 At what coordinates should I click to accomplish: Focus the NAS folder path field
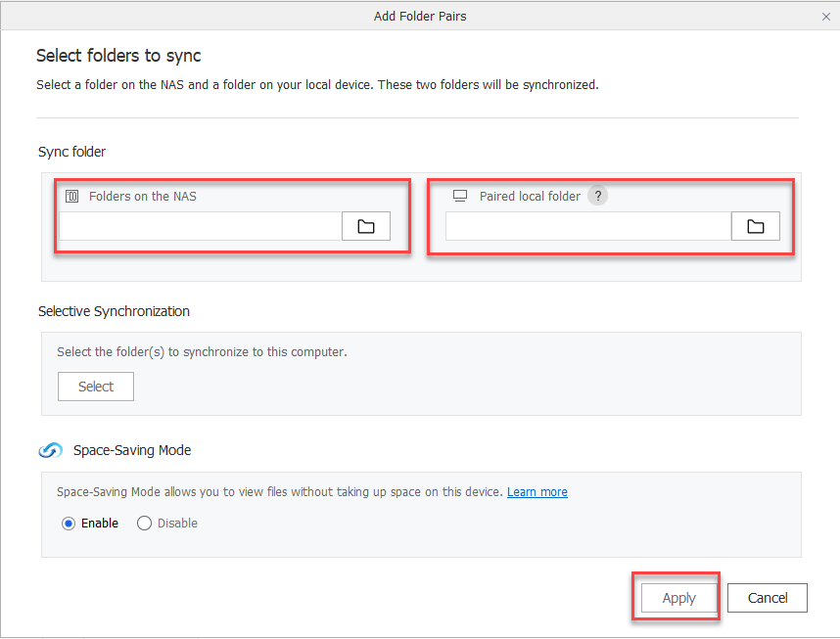(x=201, y=226)
